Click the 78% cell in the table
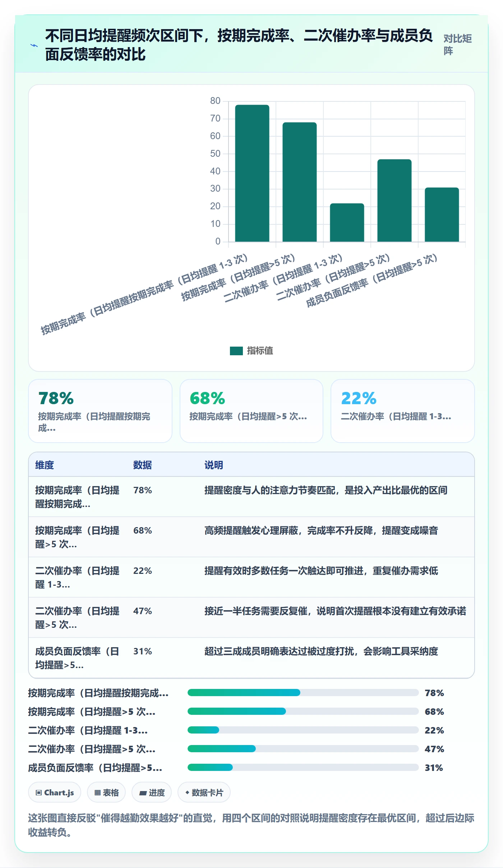The image size is (503, 868). pyautogui.click(x=143, y=490)
